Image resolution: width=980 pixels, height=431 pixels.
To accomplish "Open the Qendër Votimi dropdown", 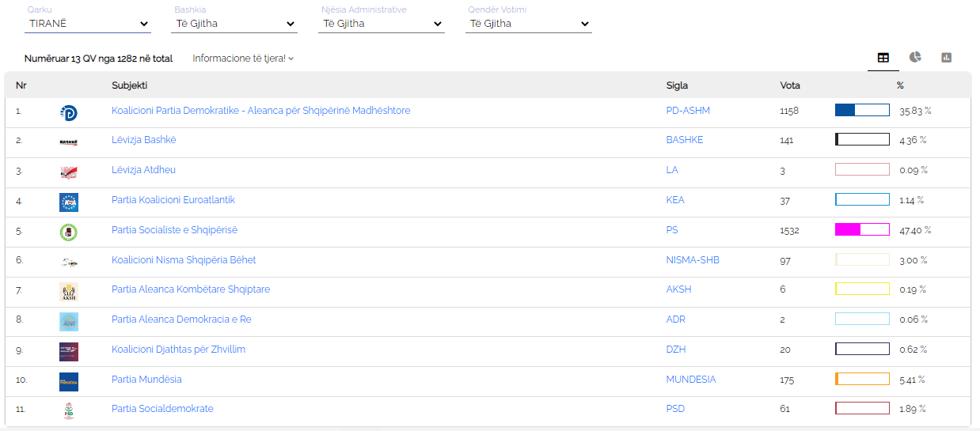I will (530, 24).
